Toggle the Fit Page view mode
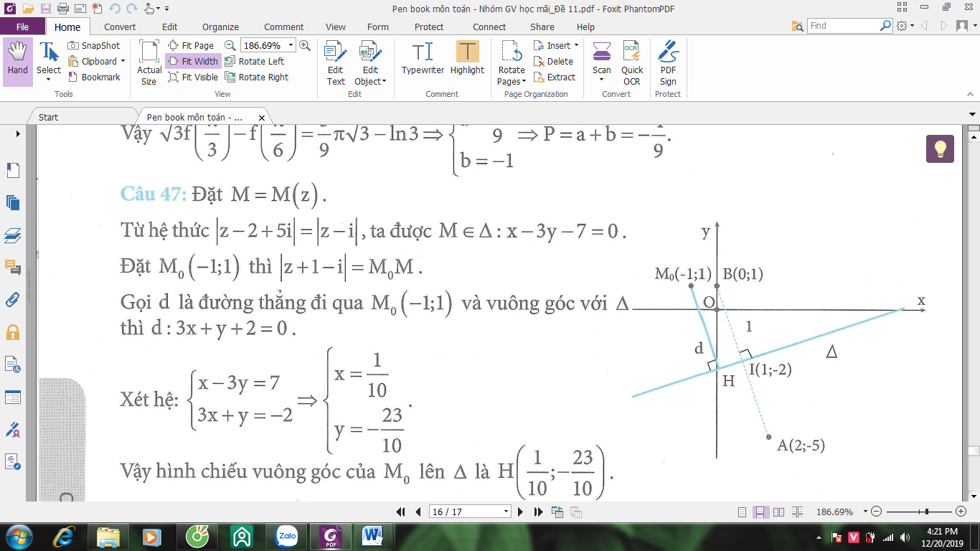This screenshot has height=551, width=980. click(x=191, y=46)
